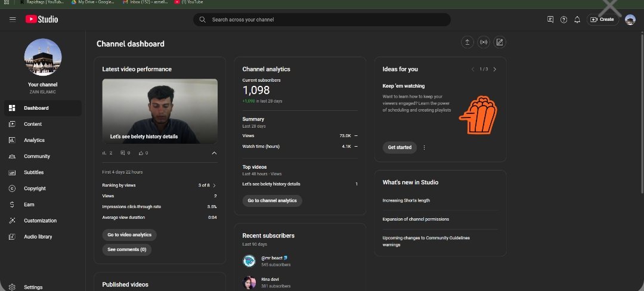The height and width of the screenshot is (291, 644).
Task: Open Content in sidebar
Action: [43, 124]
